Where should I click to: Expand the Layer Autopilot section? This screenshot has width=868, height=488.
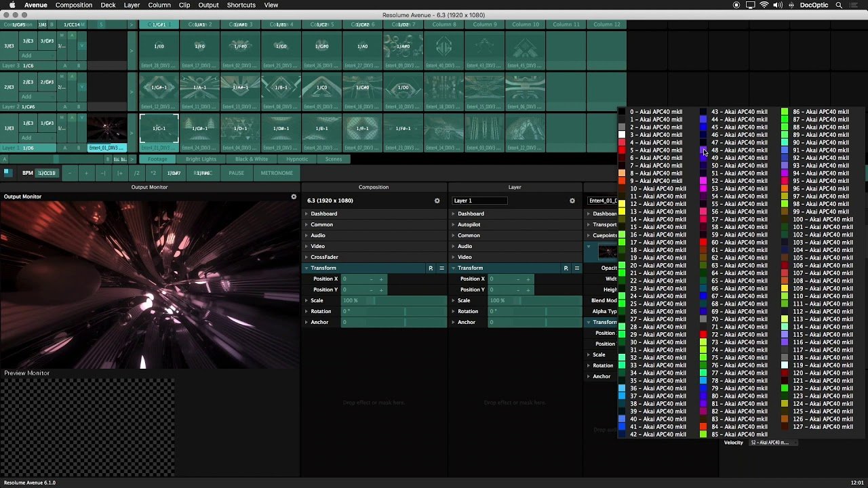[469, 224]
